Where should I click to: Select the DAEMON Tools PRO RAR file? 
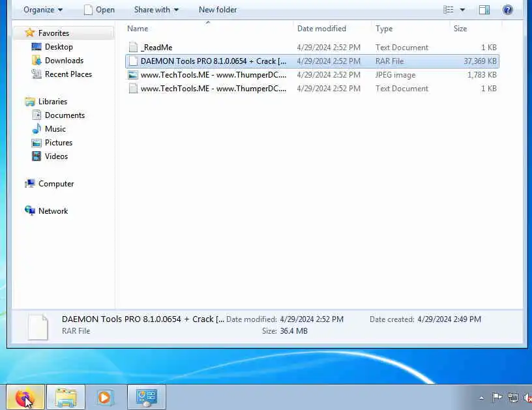click(312, 61)
